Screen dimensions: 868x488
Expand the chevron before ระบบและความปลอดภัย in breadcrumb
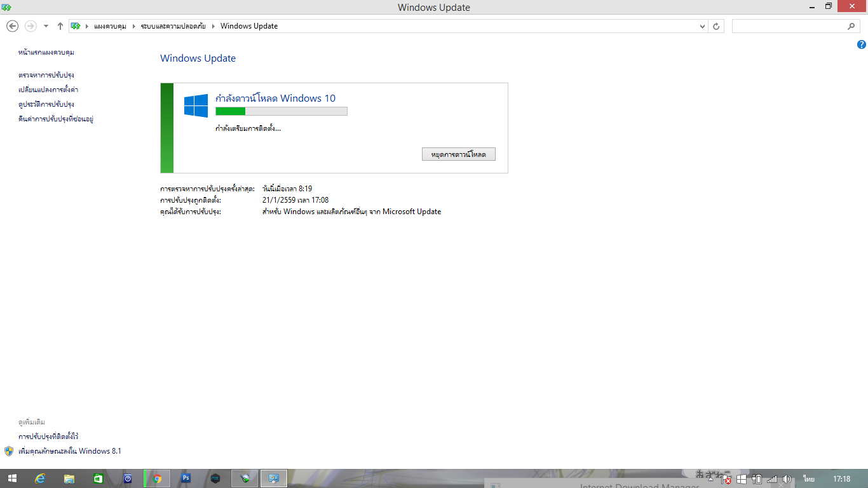click(x=134, y=26)
